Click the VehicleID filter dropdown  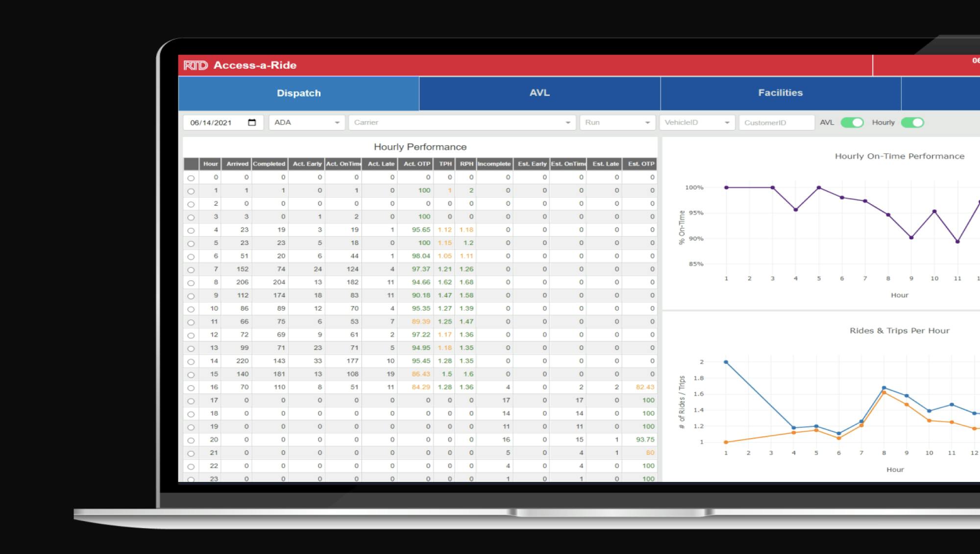[694, 123]
